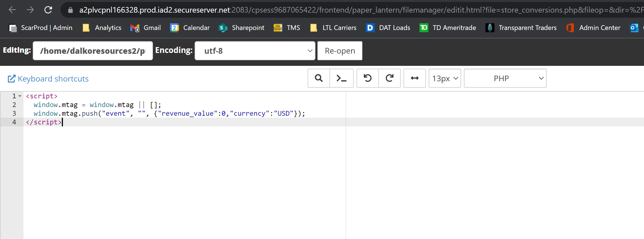Click the Gmail bookmark envelope icon
This screenshot has width=644, height=239.
(135, 28)
